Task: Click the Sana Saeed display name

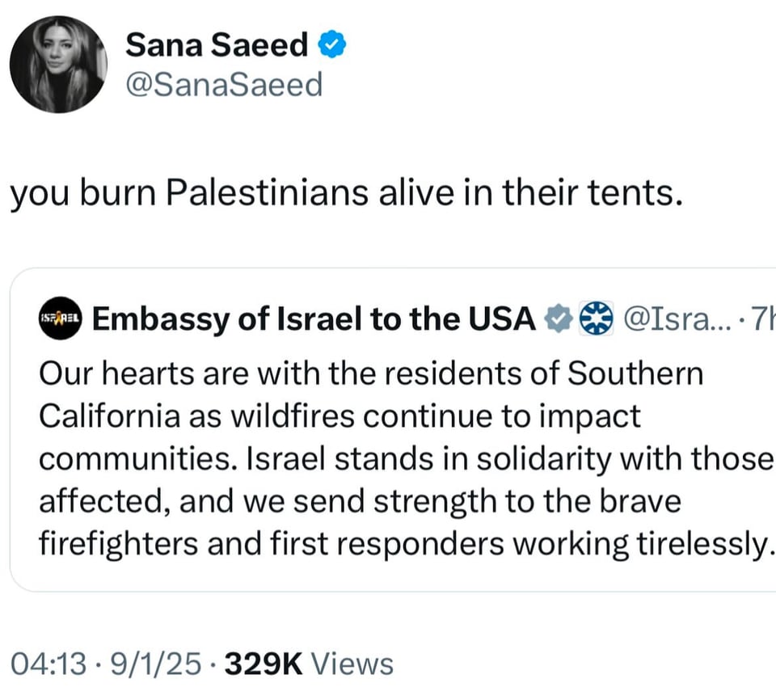Action: click(x=216, y=46)
